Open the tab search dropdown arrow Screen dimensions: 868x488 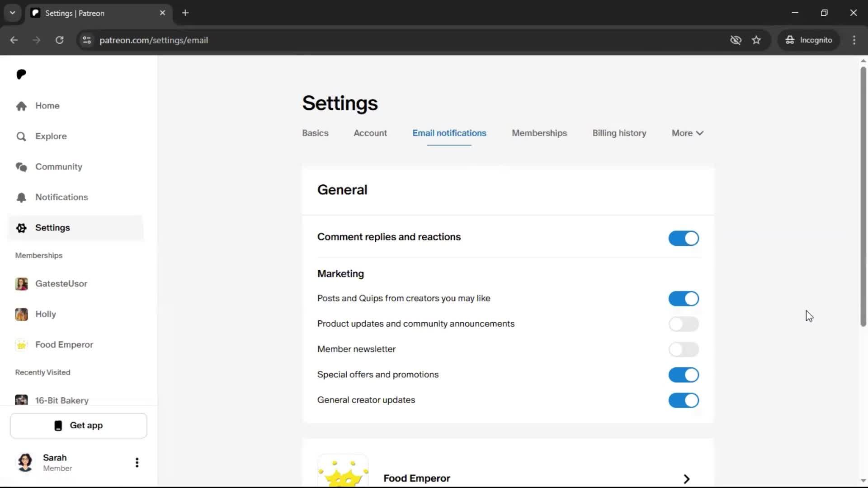click(13, 13)
